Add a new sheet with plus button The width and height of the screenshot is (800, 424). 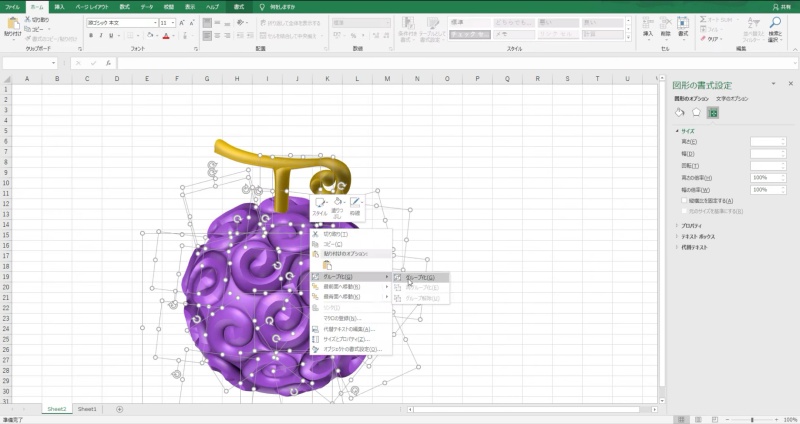tap(119, 409)
